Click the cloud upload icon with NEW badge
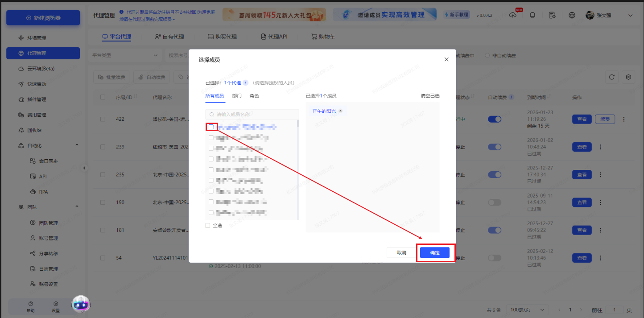644x318 pixels. (x=513, y=15)
